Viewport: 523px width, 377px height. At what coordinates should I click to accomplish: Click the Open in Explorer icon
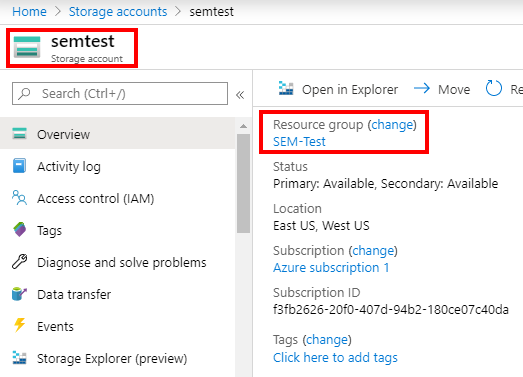point(286,88)
